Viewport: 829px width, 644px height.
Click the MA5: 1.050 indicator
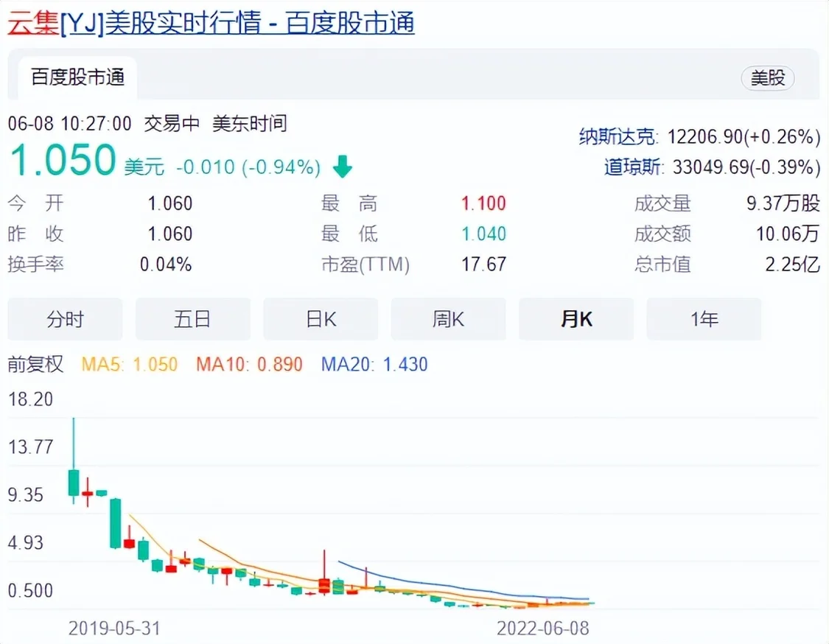point(130,364)
